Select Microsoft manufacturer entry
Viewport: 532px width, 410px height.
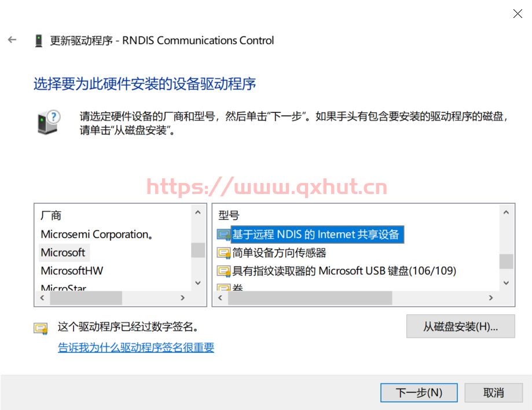click(63, 252)
